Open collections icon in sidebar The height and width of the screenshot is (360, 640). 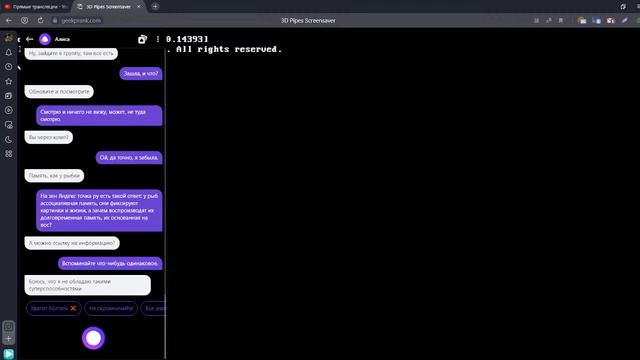pyautogui.click(x=9, y=96)
